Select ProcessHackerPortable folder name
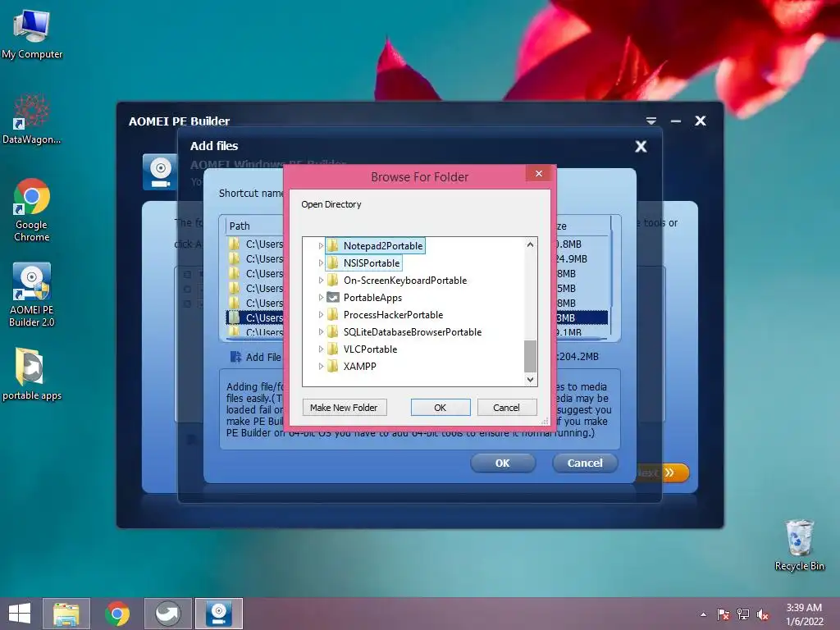 pyautogui.click(x=393, y=314)
